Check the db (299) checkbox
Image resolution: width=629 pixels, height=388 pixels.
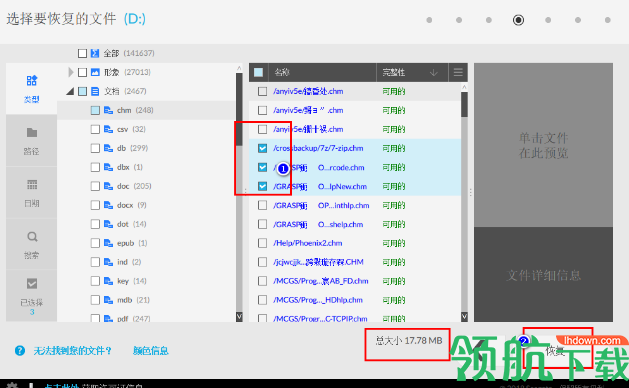pos(95,148)
